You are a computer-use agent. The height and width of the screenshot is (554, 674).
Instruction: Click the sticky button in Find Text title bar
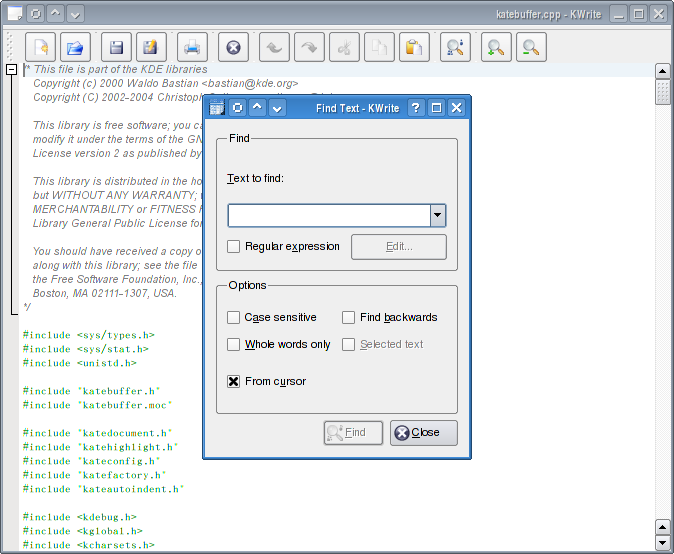point(237,107)
